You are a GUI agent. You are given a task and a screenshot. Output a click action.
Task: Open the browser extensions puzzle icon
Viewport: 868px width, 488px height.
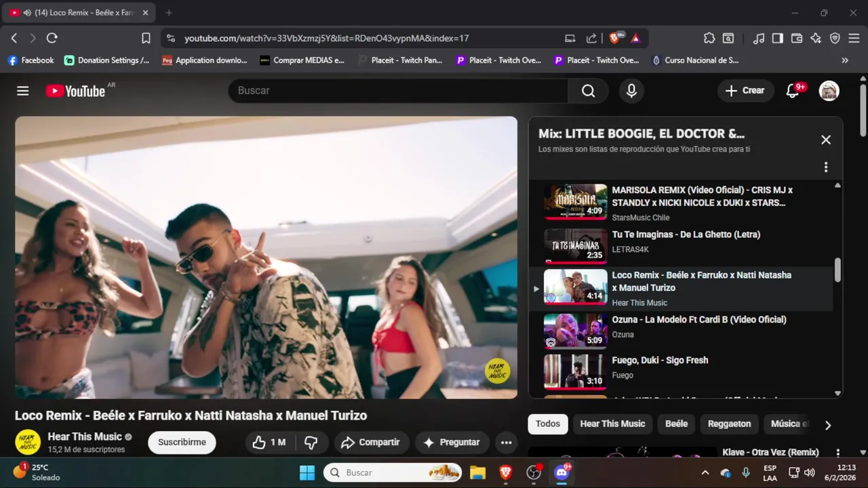709,39
